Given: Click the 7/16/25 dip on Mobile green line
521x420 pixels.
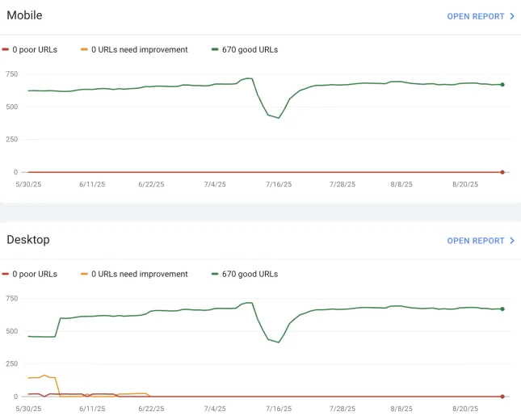Looking at the screenshot, I should click(279, 118).
